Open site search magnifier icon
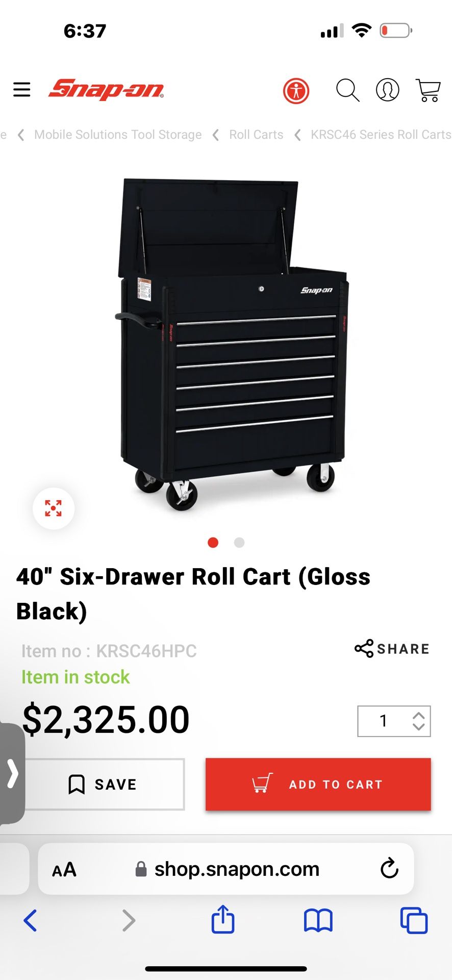The height and width of the screenshot is (980, 452). pyautogui.click(x=348, y=90)
